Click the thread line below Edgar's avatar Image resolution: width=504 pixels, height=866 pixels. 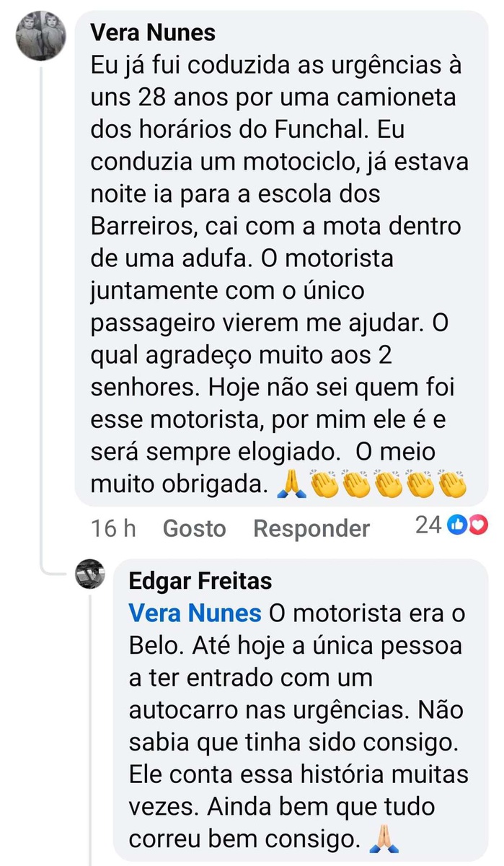coord(91,722)
